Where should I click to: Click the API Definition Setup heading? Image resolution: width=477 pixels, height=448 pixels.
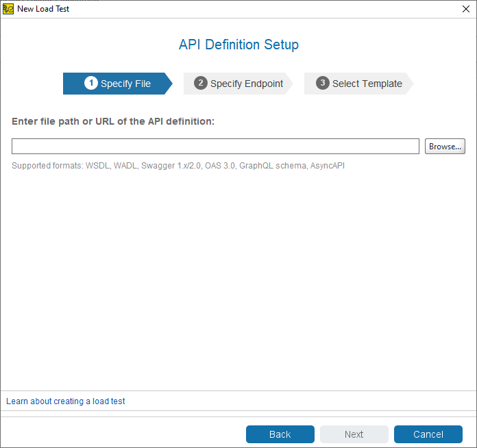pos(238,45)
